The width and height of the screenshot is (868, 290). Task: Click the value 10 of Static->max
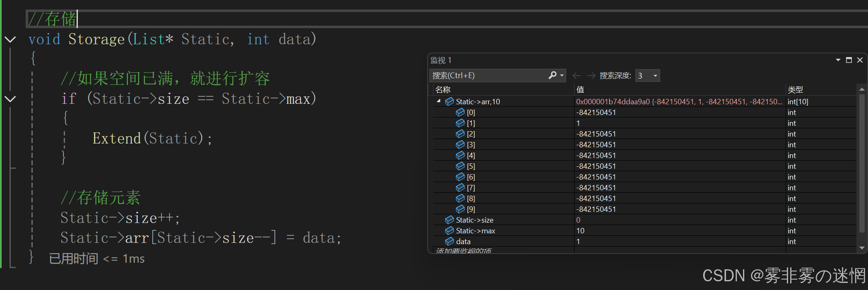(580, 231)
